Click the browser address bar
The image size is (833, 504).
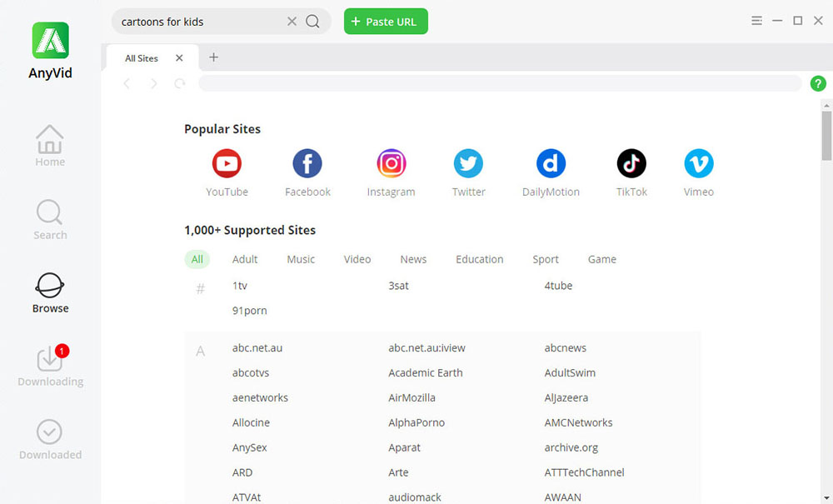[500, 83]
